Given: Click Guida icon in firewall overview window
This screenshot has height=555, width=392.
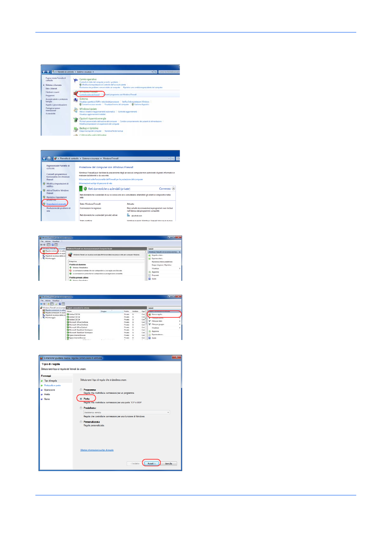Looking at the screenshot, I should click(150, 279).
